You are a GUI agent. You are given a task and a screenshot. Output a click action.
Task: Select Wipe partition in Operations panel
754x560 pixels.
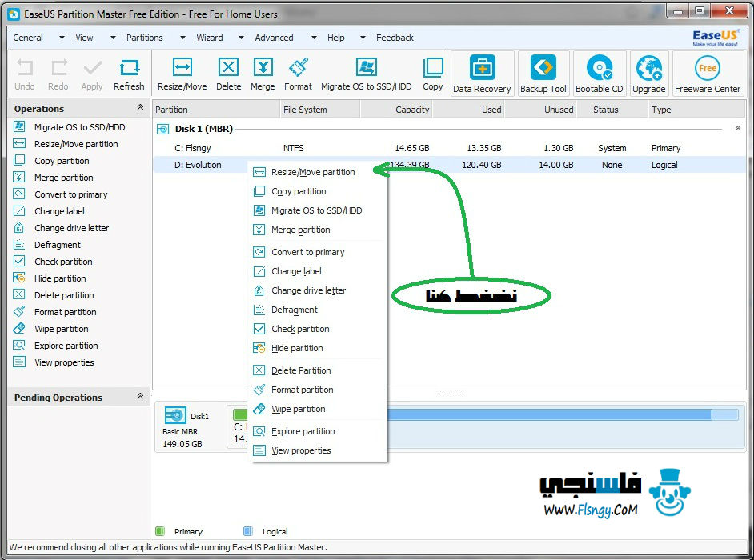62,329
